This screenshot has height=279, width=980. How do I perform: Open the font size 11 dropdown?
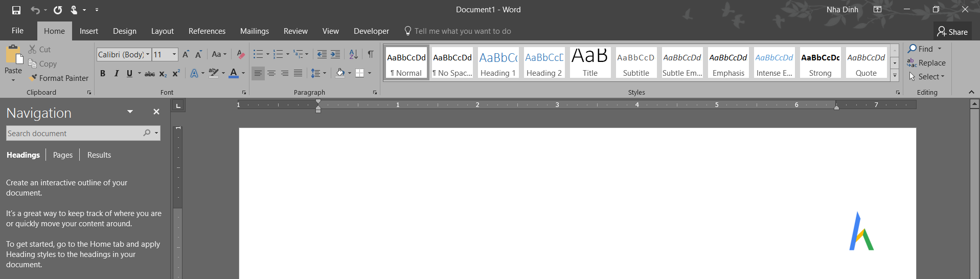pos(174,54)
